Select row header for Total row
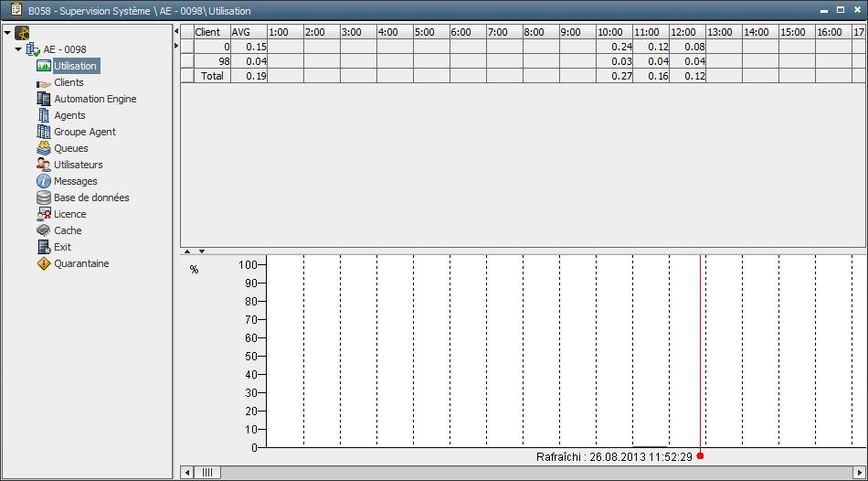The width and height of the screenshot is (868, 481). pyautogui.click(x=187, y=76)
